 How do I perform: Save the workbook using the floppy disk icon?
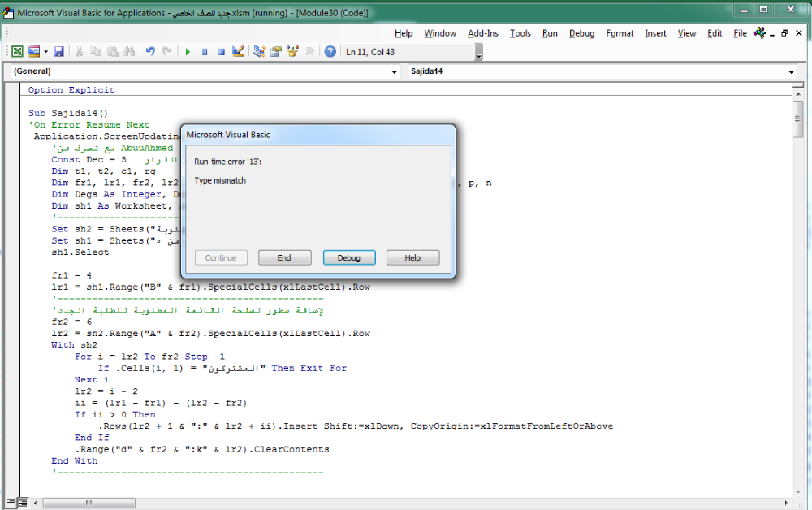click(58, 51)
